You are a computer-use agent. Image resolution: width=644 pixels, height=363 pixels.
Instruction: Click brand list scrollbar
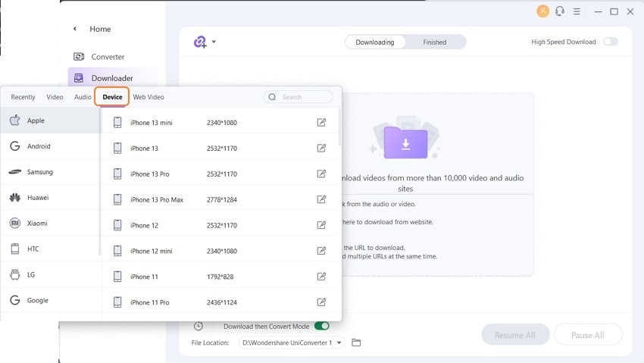[x=100, y=183]
